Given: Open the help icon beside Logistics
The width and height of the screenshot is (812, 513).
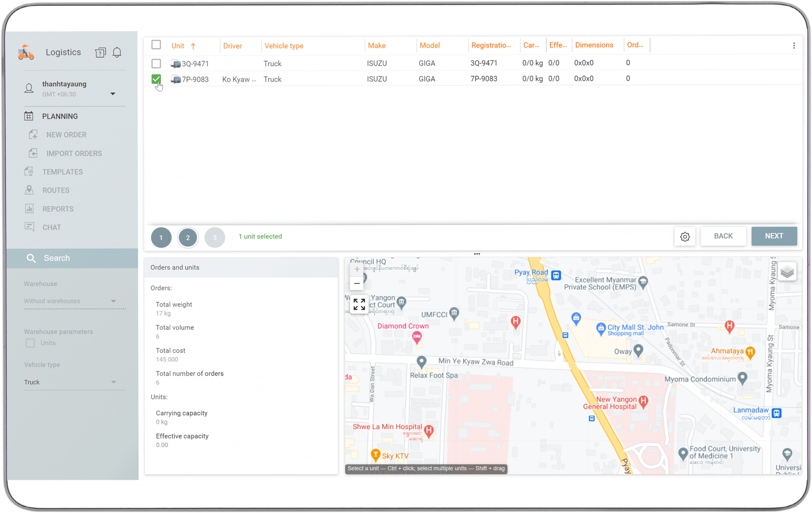Looking at the screenshot, I should tap(100, 52).
